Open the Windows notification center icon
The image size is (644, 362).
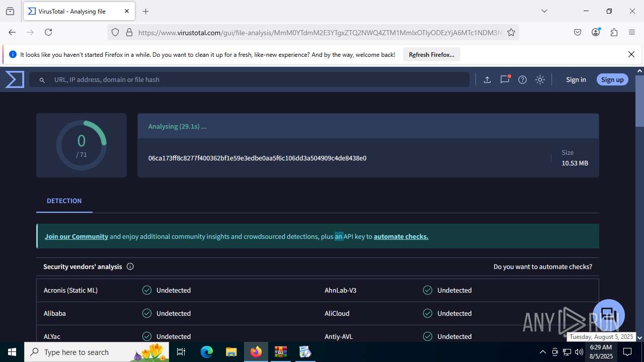click(x=628, y=352)
